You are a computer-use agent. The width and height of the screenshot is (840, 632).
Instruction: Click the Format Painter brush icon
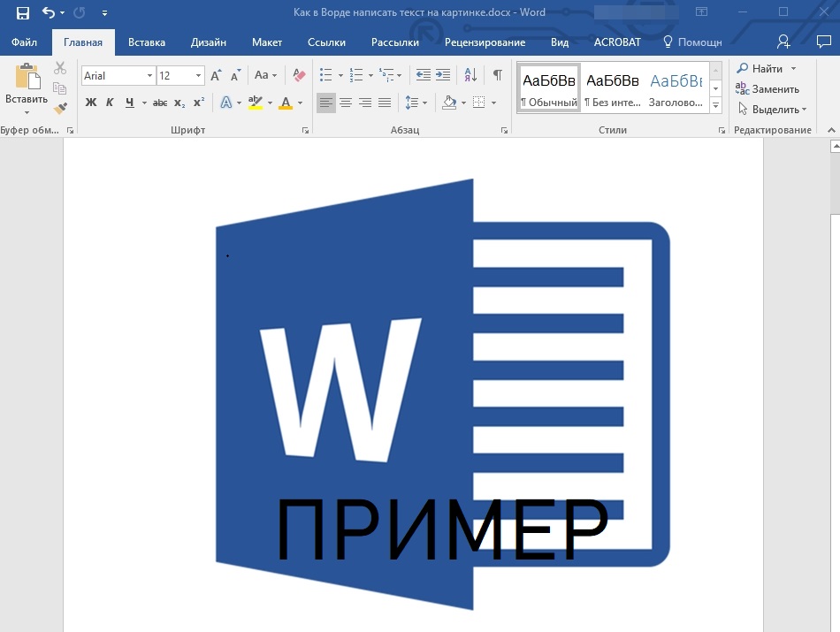click(x=60, y=108)
